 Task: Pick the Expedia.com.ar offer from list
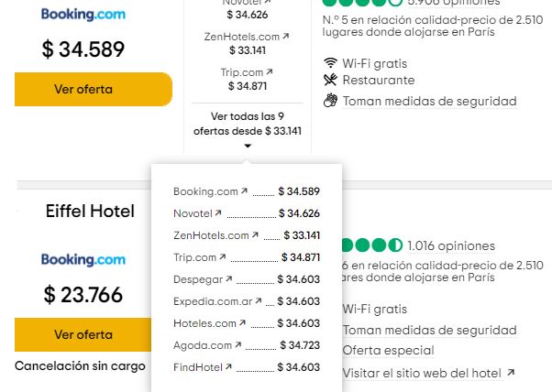[x=214, y=301]
